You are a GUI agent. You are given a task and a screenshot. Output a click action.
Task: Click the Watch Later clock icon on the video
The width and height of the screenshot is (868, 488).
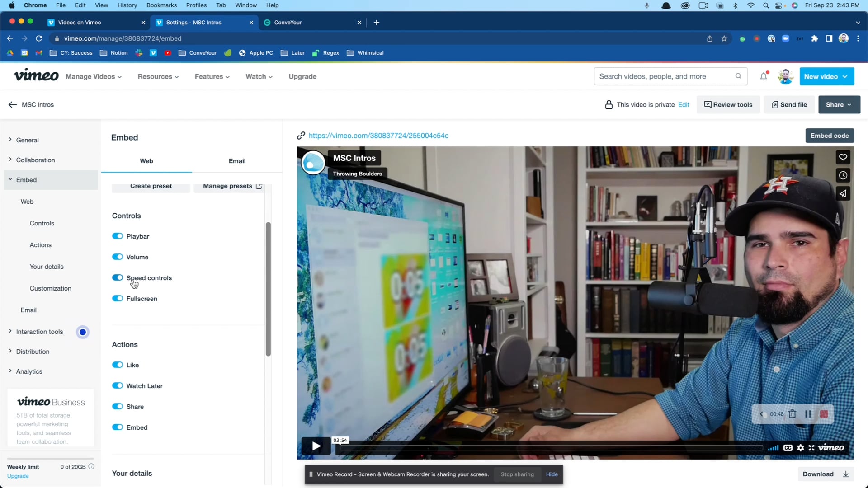[x=842, y=175]
